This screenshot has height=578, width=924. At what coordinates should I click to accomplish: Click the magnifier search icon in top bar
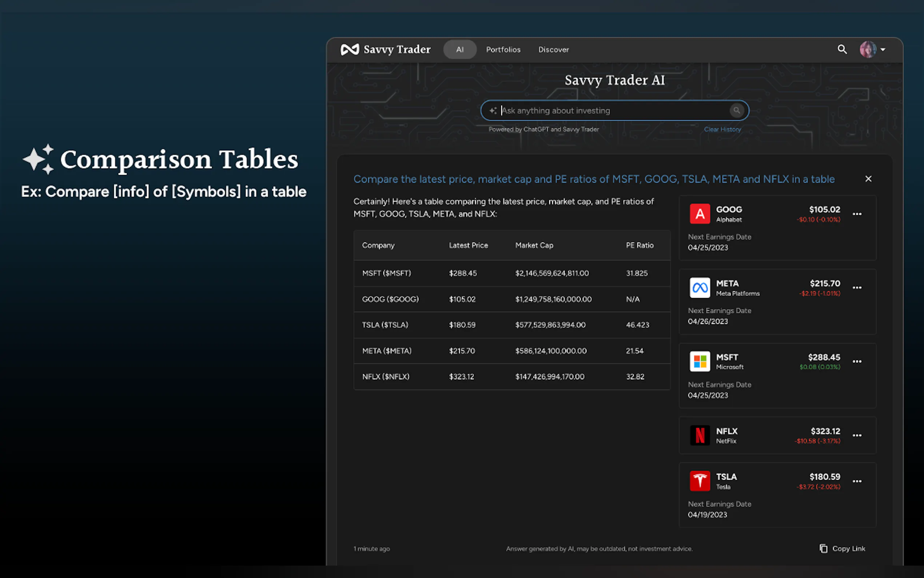pos(842,49)
